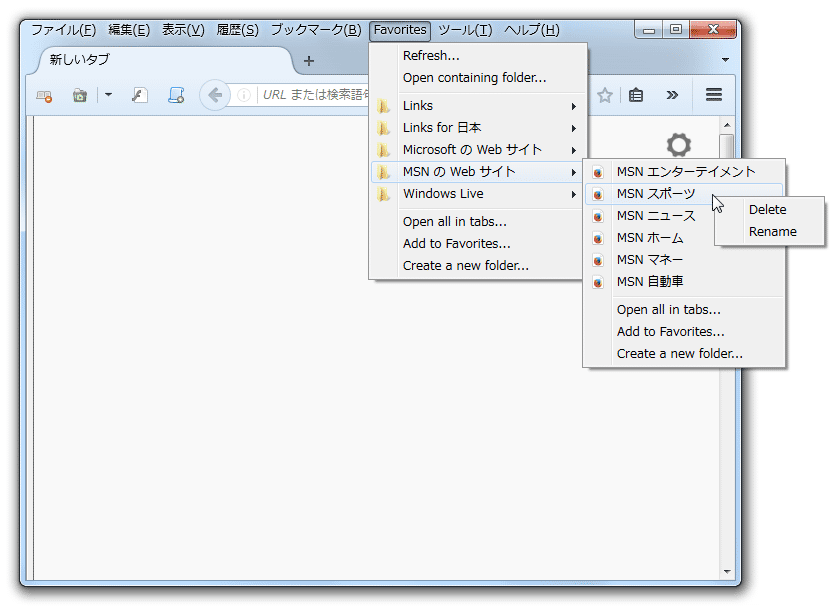Select Rename from the context menu
This screenshot has width=836, height=608.
(x=769, y=231)
